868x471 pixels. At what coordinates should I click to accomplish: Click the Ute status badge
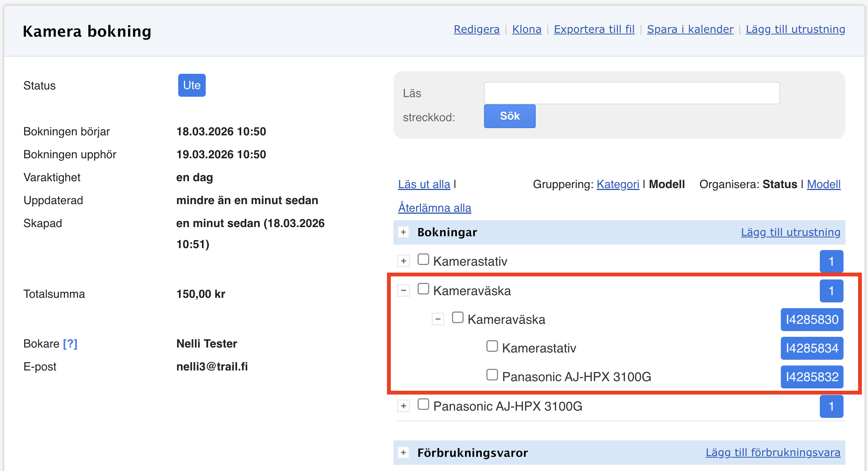pyautogui.click(x=192, y=85)
